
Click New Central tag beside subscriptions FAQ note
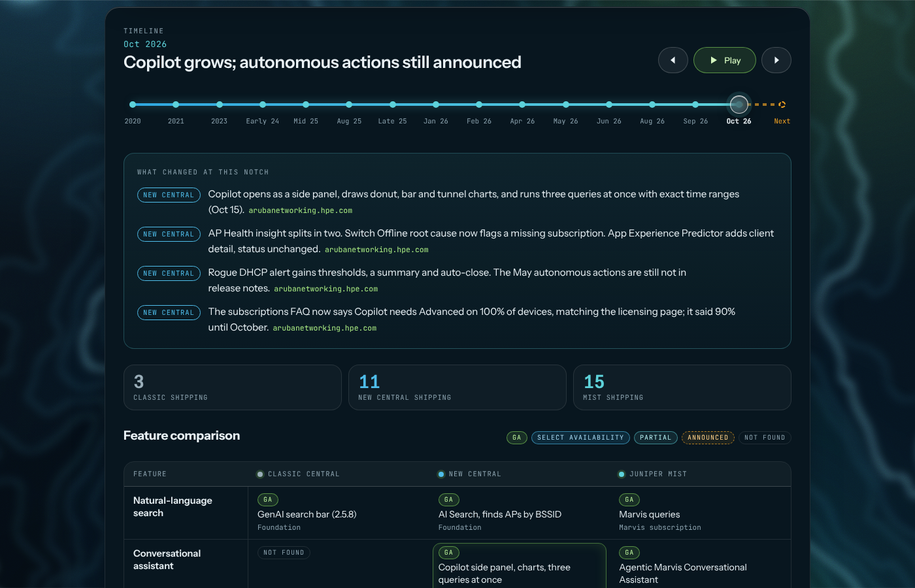click(169, 313)
